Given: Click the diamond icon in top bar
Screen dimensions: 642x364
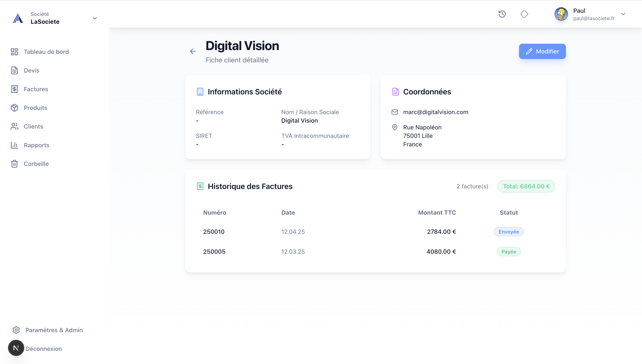Looking at the screenshot, I should [524, 14].
